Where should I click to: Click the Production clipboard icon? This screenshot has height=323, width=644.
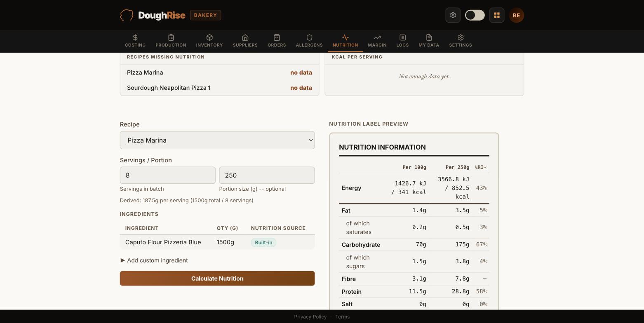pos(171,37)
